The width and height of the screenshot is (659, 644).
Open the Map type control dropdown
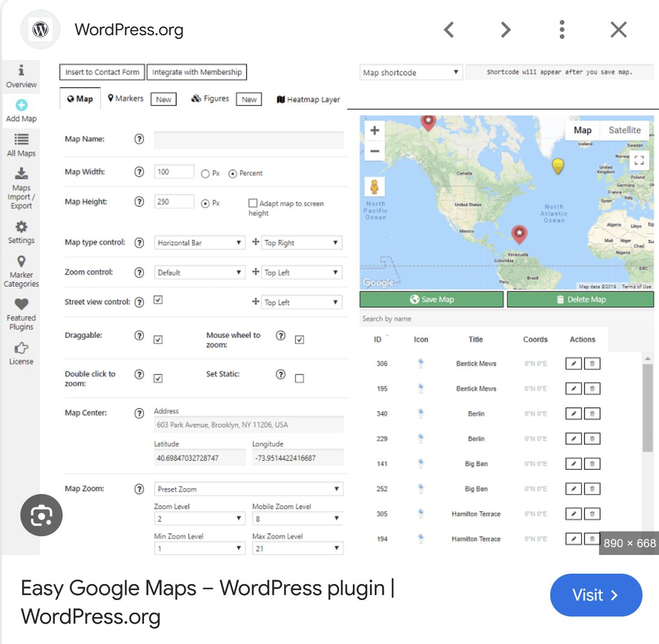[200, 243]
